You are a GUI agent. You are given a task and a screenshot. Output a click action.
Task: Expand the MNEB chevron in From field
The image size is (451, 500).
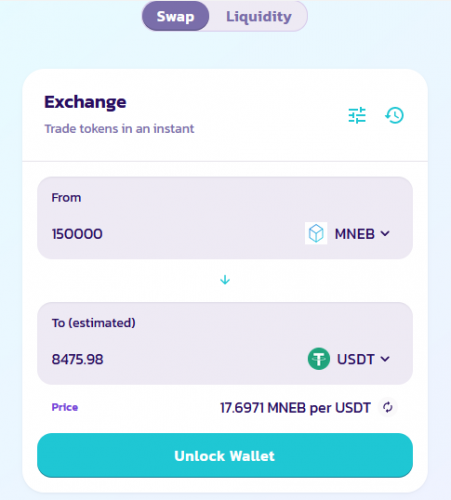tap(385, 234)
